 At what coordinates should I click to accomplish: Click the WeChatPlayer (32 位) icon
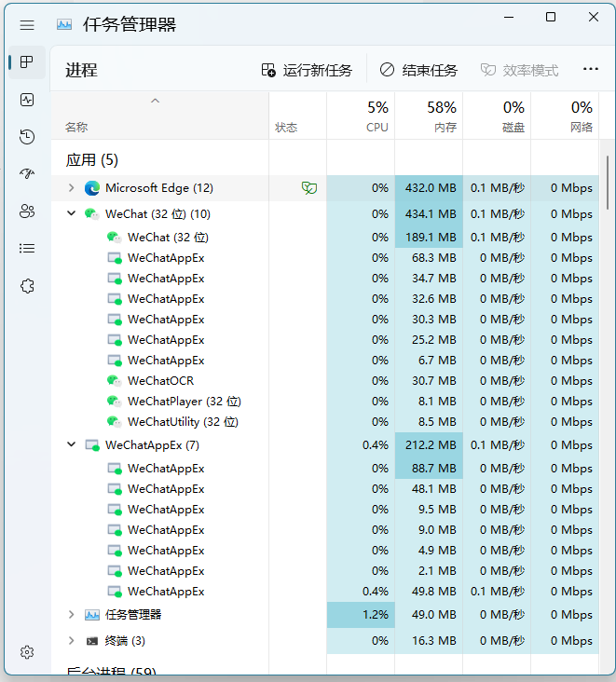coord(114,401)
